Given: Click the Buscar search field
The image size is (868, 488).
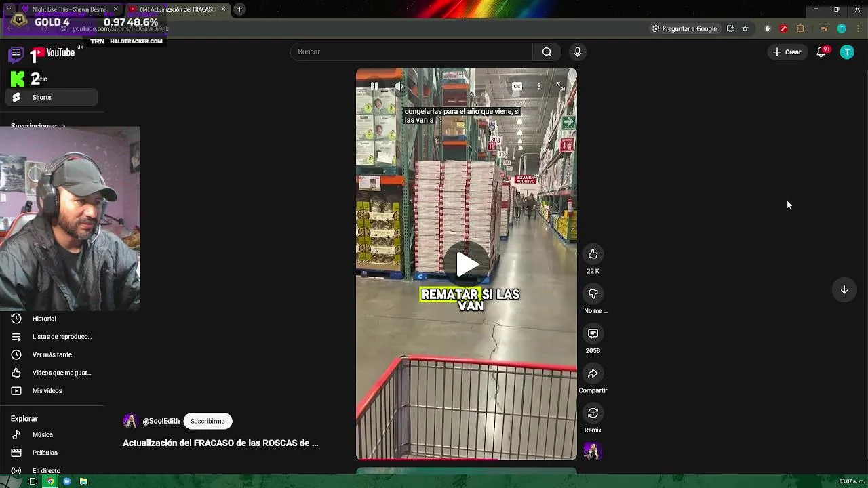Looking at the screenshot, I should (412, 52).
